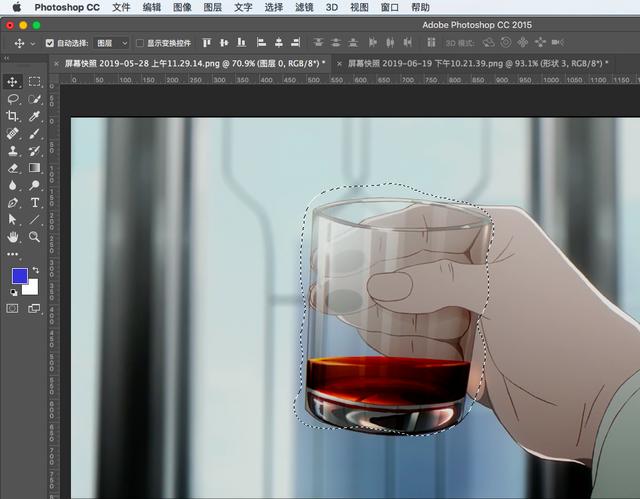The image size is (640, 499).
Task: Click the 3D Pan mode icon
Action: tap(523, 42)
